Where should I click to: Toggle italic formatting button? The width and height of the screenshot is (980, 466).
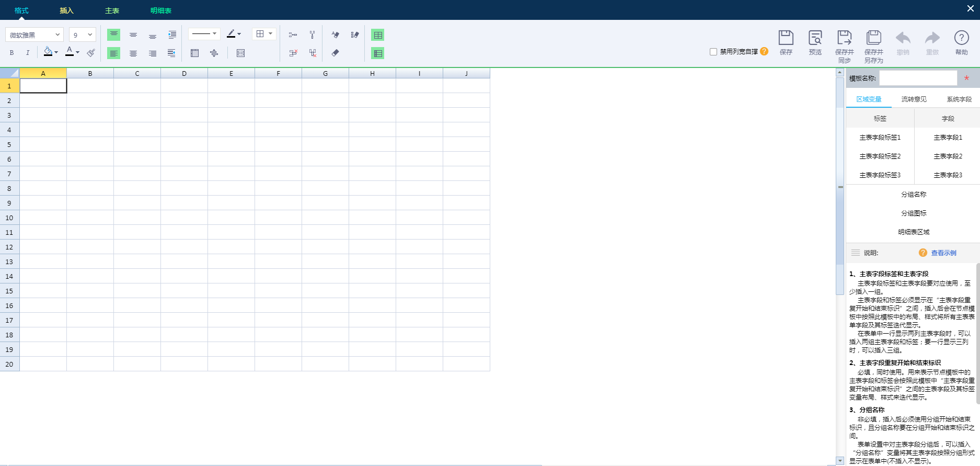coord(28,53)
